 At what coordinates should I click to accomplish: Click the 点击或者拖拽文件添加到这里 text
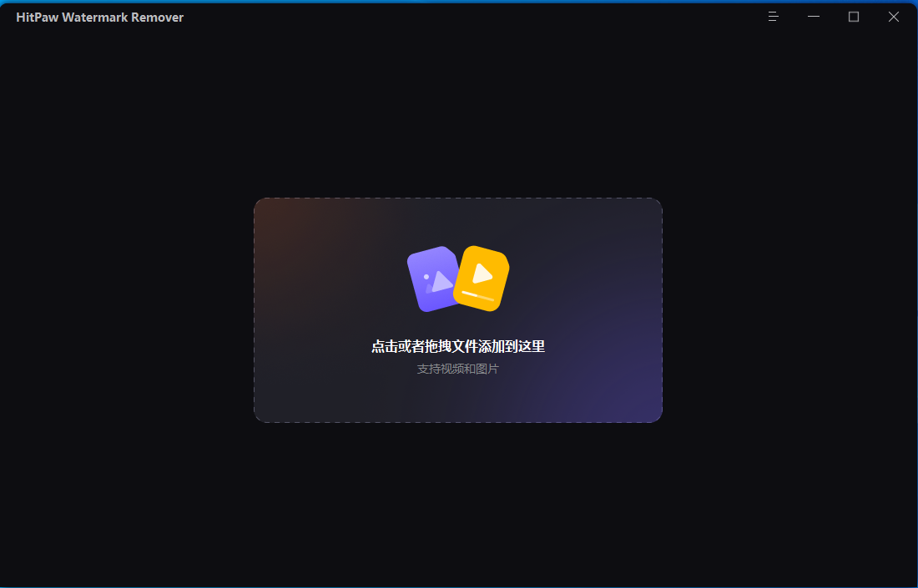(x=458, y=346)
